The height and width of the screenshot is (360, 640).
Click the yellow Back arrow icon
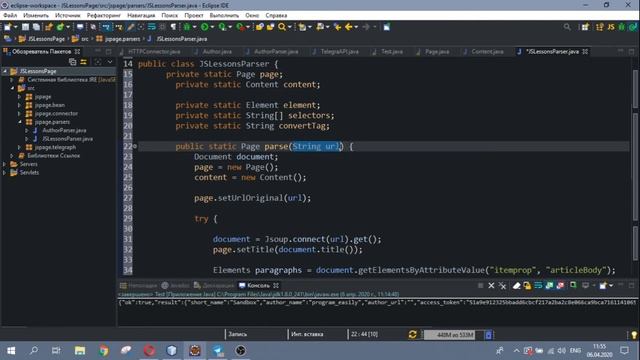tap(349, 27)
